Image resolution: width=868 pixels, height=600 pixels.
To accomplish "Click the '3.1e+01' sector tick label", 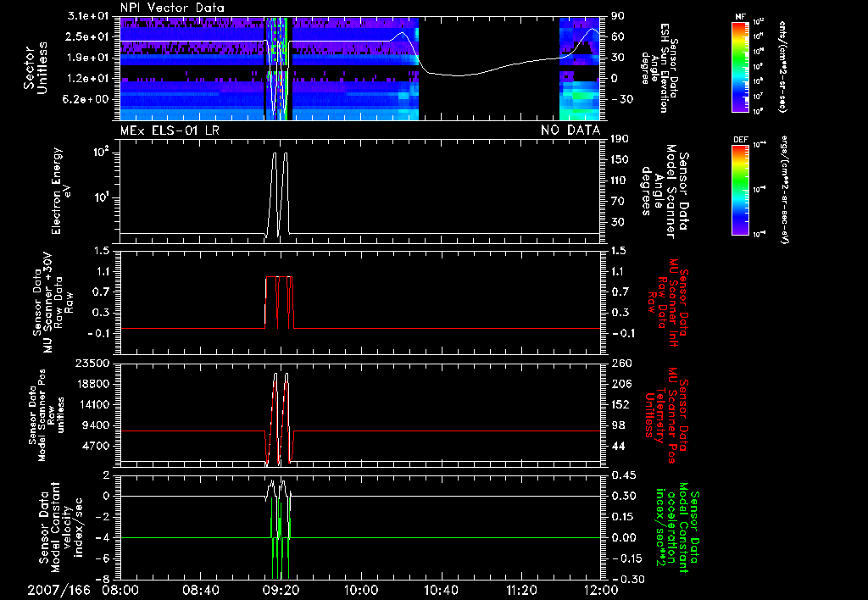I will click(x=89, y=15).
